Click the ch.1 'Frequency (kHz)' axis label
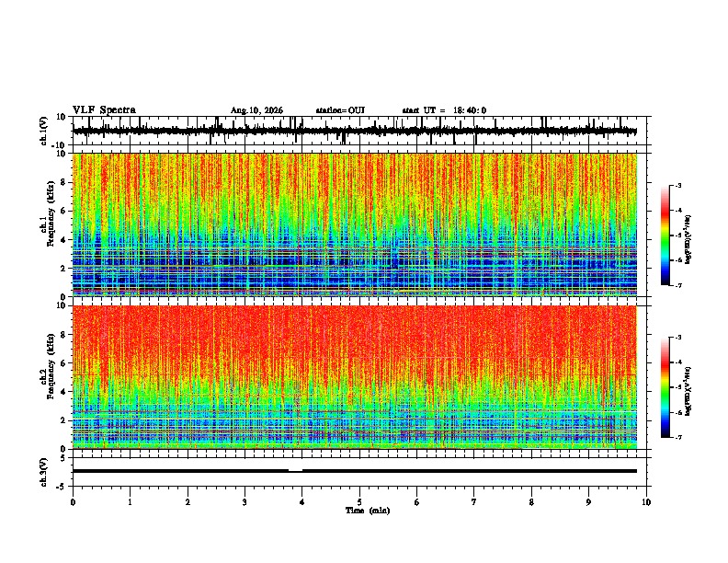 point(51,214)
